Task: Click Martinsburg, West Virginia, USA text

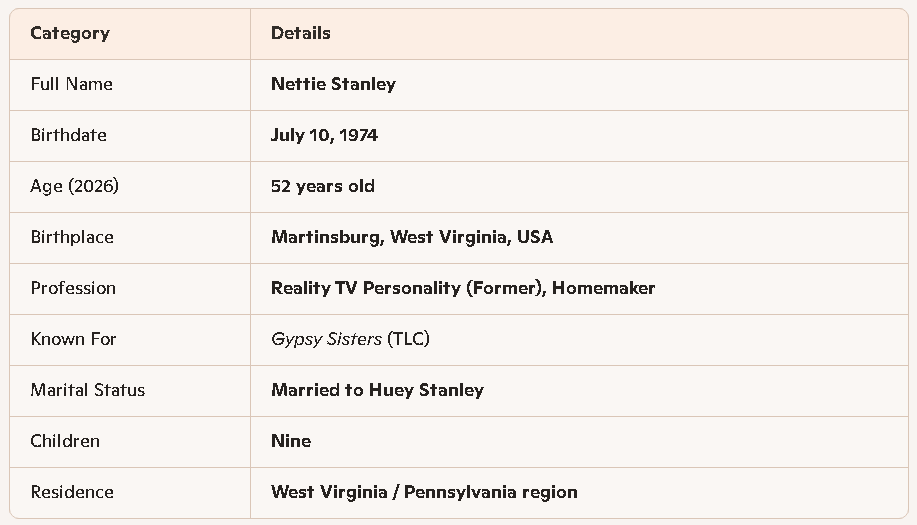Action: [411, 237]
